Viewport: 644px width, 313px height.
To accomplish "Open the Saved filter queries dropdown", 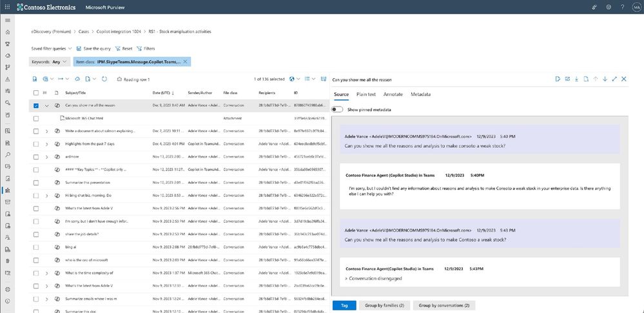I will tap(52, 48).
